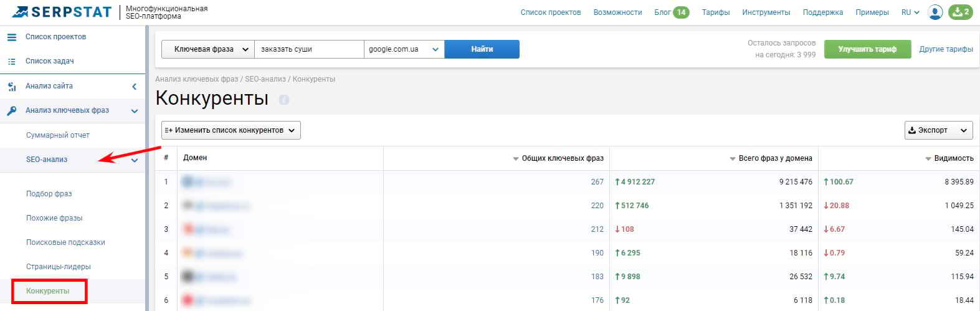
Task: Collapse the SEO-анализ section chevron
Action: (135, 160)
